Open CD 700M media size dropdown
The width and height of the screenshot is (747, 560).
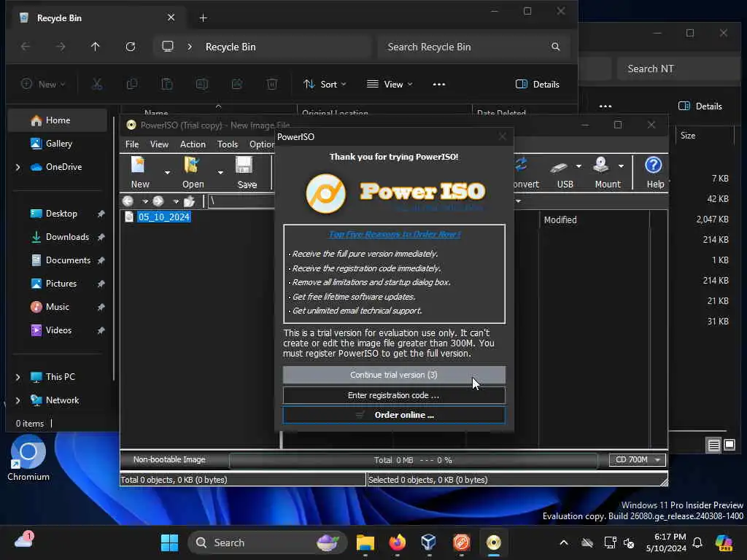[x=638, y=459]
